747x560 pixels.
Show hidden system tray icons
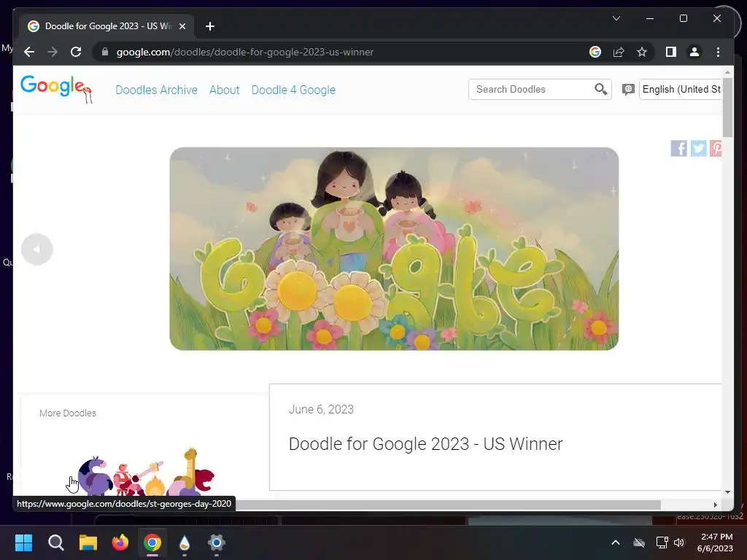(x=616, y=542)
